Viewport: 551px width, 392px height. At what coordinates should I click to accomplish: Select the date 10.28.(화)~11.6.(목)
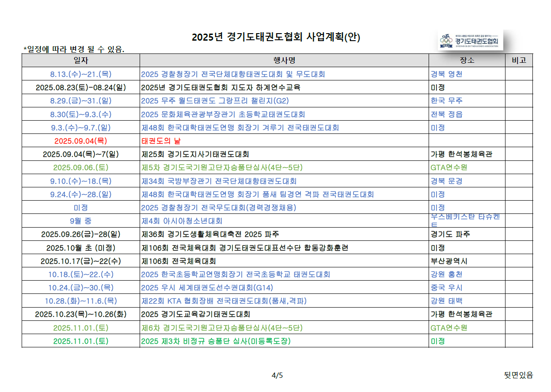coord(81,301)
